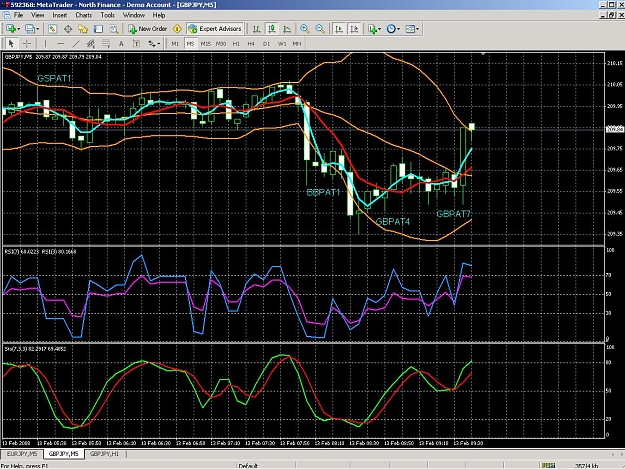Zoom out on the chart

tap(320, 29)
